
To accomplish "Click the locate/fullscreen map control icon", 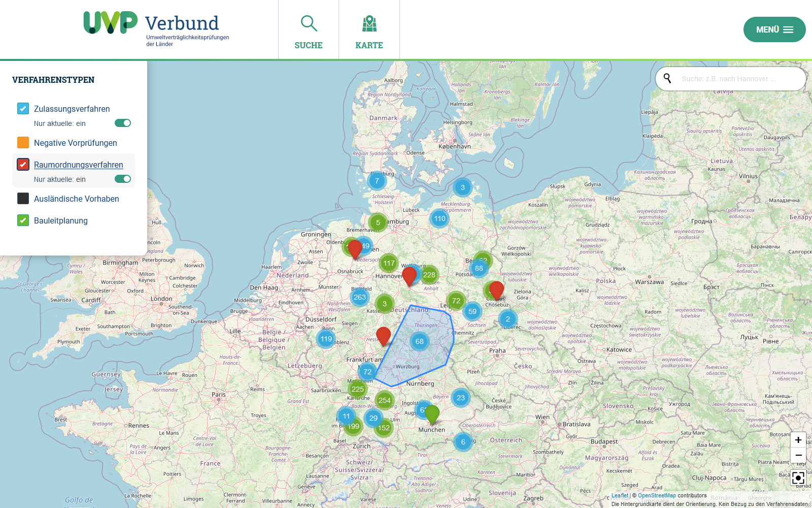I will 798,478.
